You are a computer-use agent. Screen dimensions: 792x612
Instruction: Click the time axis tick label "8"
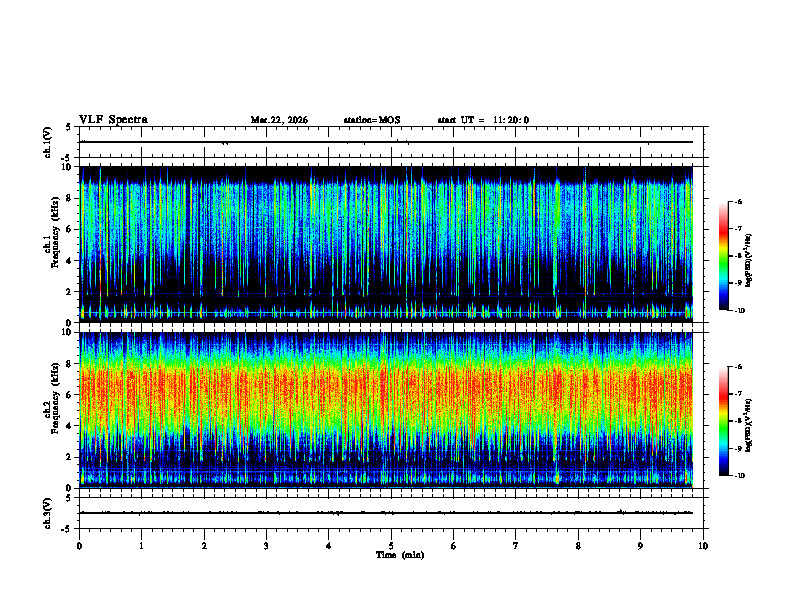(578, 546)
